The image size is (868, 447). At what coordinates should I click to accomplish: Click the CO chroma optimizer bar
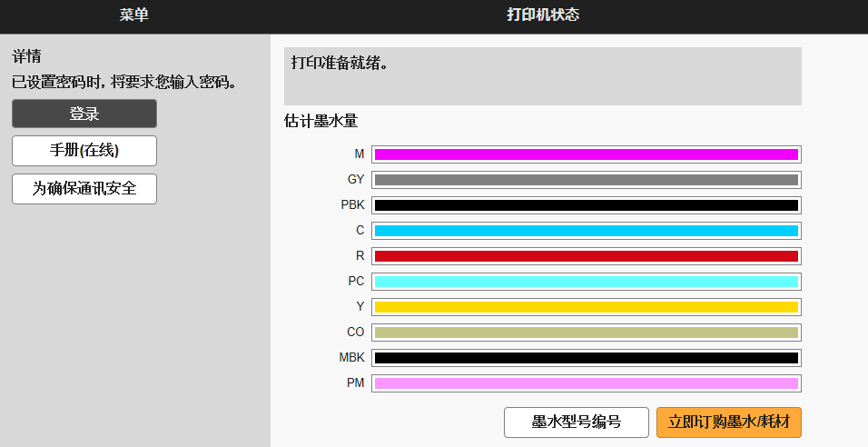586,333
